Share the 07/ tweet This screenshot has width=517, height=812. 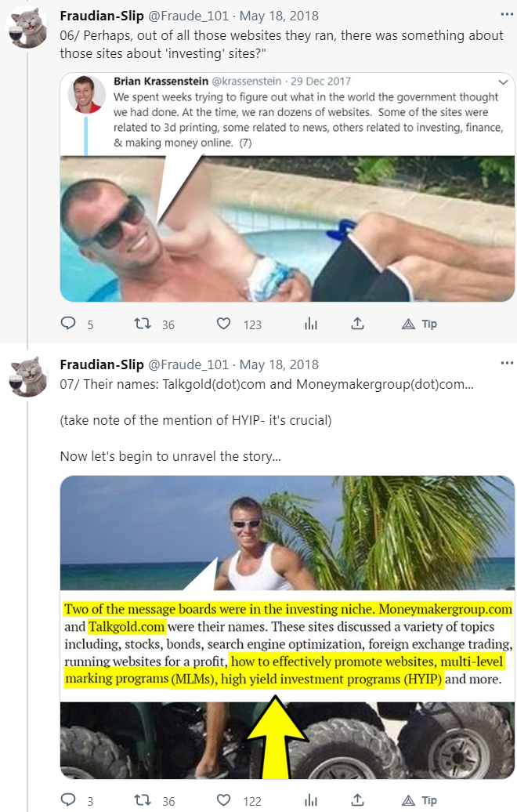[x=357, y=800]
